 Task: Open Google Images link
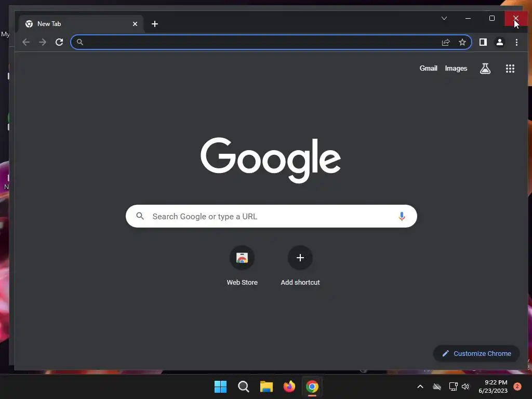coord(456,69)
